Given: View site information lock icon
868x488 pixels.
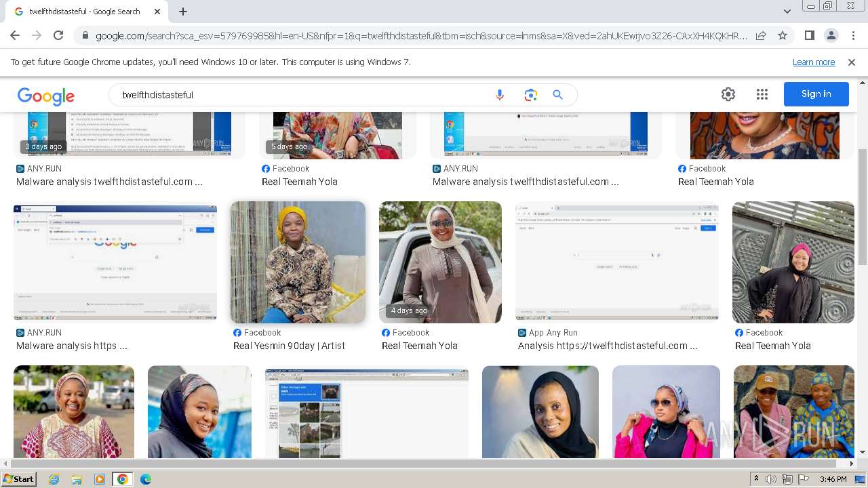Looking at the screenshot, I should [x=85, y=35].
